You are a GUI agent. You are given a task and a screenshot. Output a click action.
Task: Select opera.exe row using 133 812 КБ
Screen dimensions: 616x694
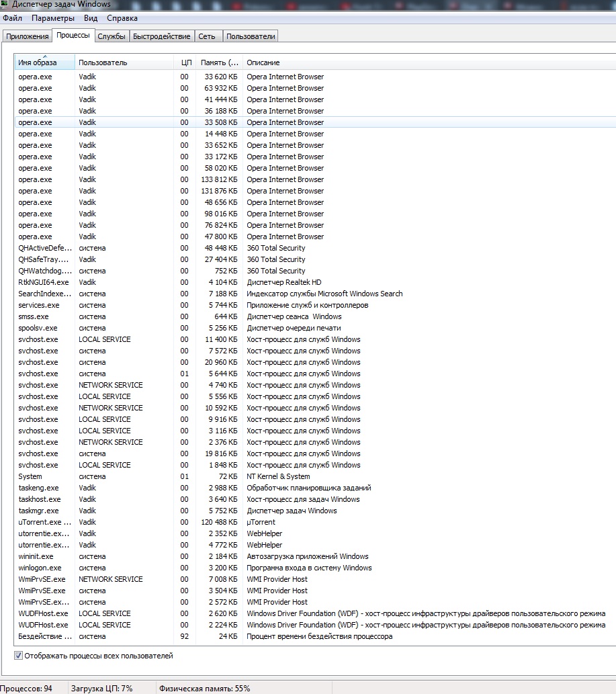click(315, 179)
